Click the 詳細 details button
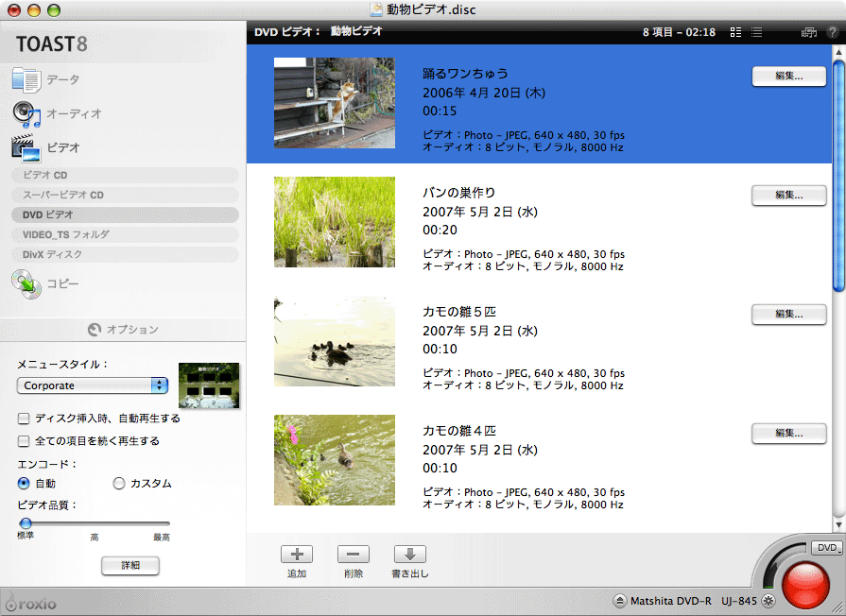846x616 pixels. (130, 565)
